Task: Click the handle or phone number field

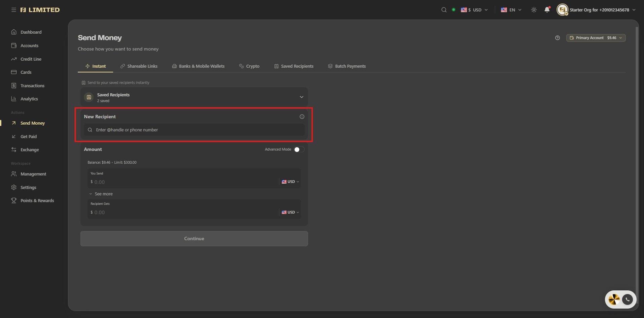Action: coord(194,130)
